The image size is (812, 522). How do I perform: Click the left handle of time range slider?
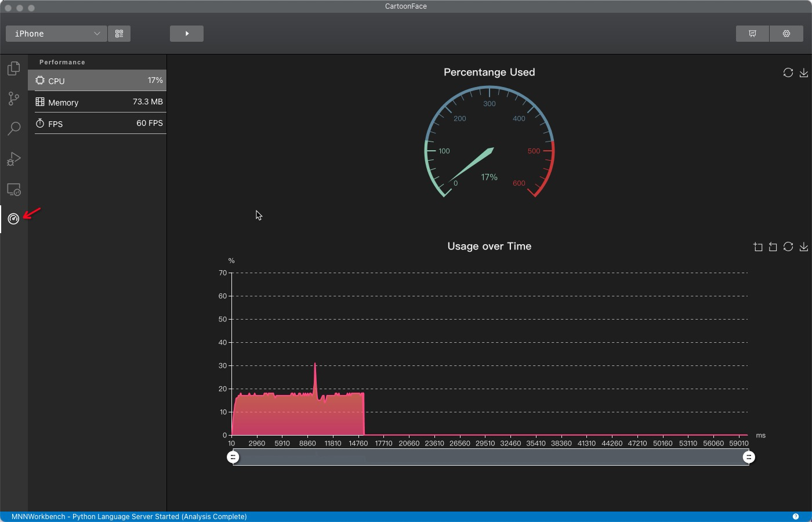tap(233, 457)
